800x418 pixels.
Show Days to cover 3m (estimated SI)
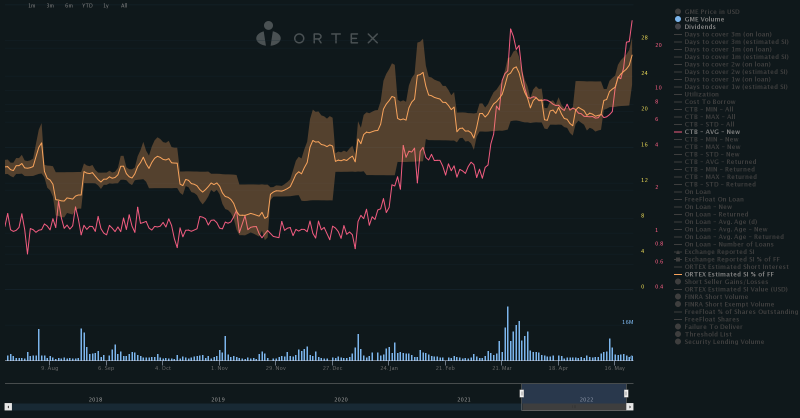(731, 42)
